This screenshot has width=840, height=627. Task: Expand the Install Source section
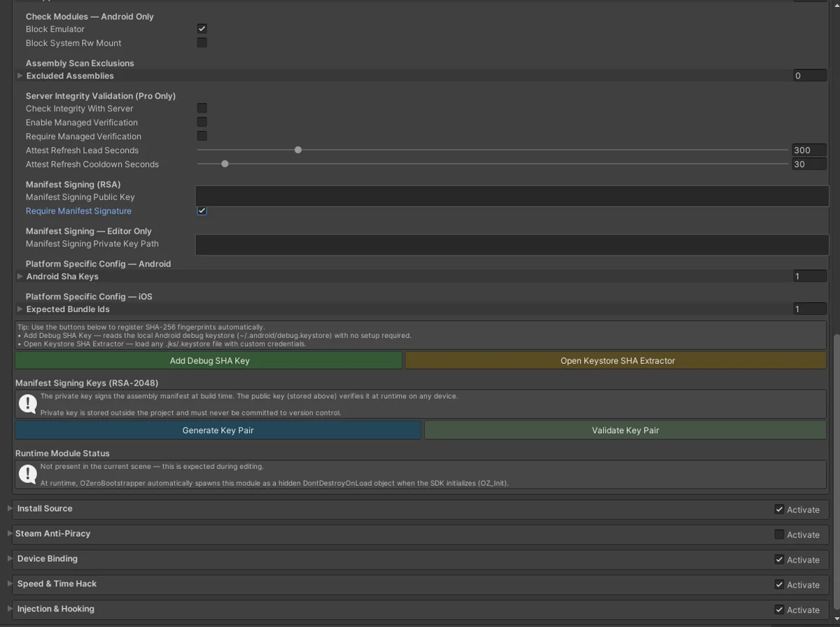click(x=10, y=509)
